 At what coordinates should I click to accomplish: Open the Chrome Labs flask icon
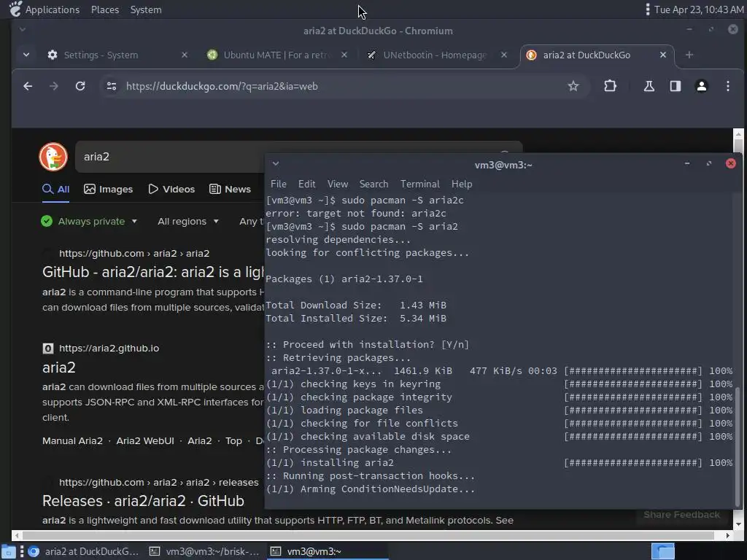coord(649,86)
